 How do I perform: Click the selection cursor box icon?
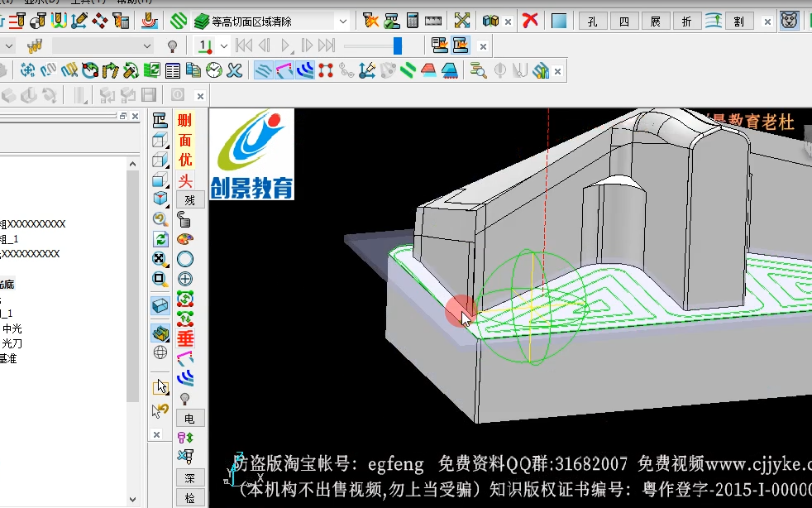tap(160, 386)
